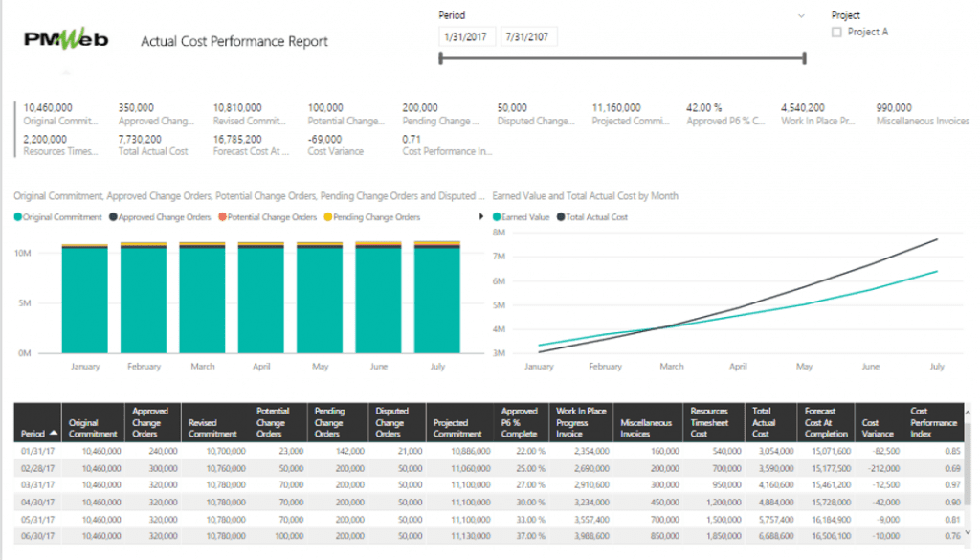Check the Project A checkbox

(836, 32)
